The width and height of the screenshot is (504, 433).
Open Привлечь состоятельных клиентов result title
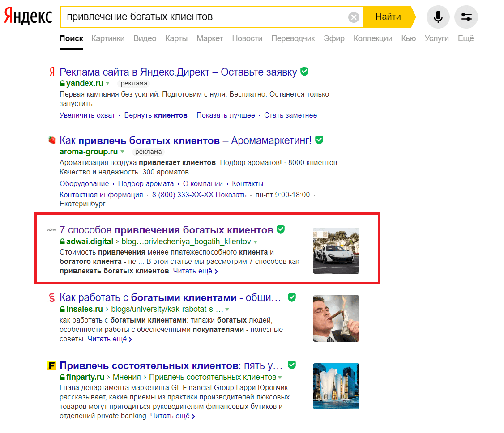[171, 365]
